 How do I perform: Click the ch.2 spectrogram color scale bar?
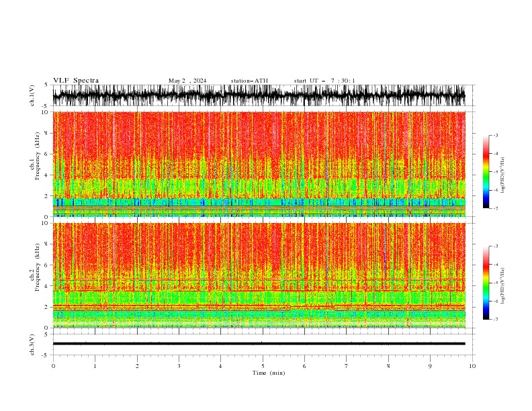[486, 283]
